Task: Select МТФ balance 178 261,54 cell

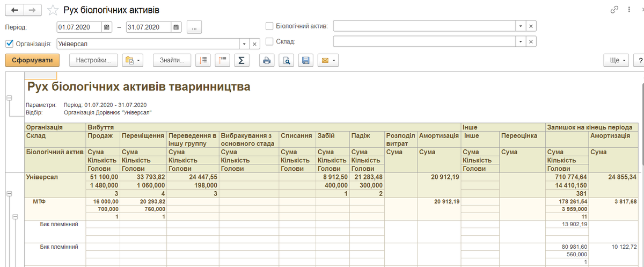Action: 567,202
